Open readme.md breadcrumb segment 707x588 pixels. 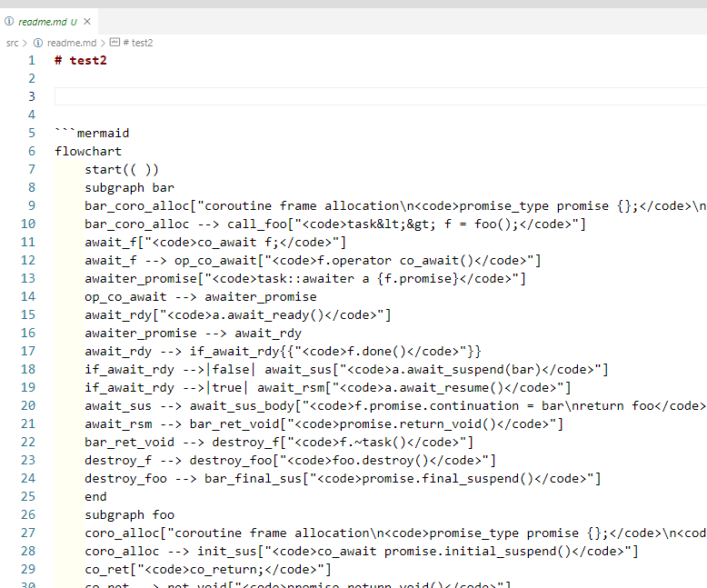(72, 43)
